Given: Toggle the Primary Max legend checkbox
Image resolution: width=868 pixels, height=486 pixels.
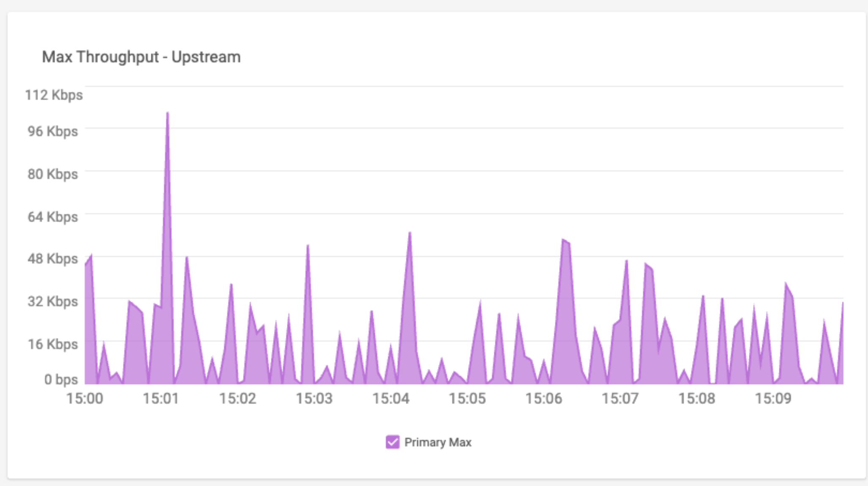Looking at the screenshot, I should pyautogui.click(x=392, y=442).
